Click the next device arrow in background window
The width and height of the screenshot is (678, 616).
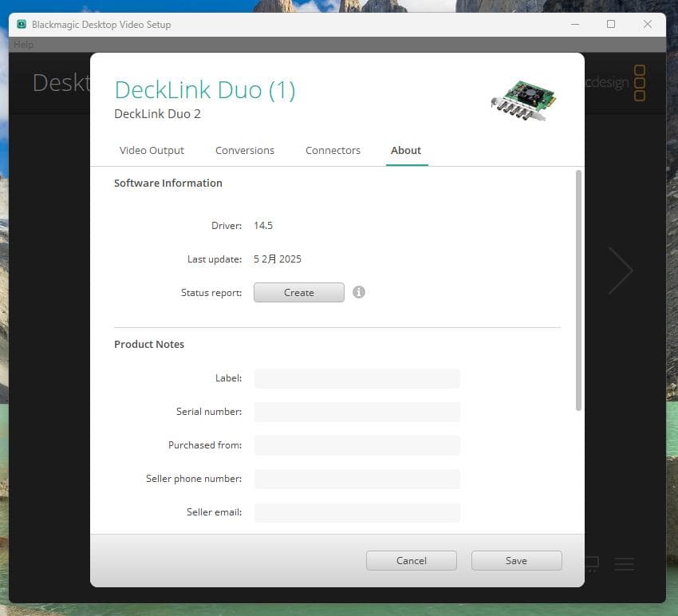(x=621, y=270)
